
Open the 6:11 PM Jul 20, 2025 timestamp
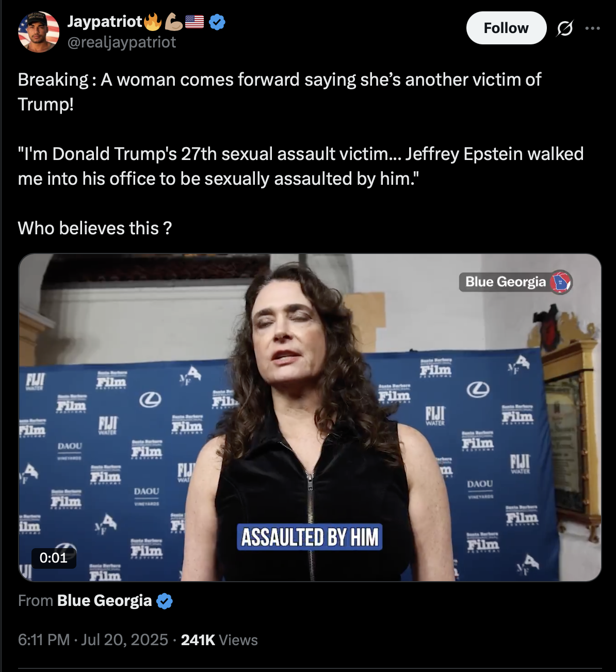[93, 640]
